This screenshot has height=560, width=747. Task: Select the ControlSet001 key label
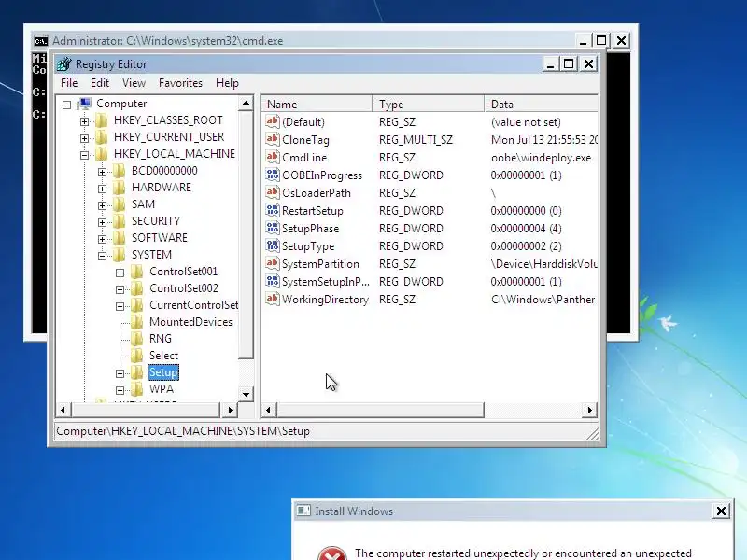pyautogui.click(x=183, y=272)
